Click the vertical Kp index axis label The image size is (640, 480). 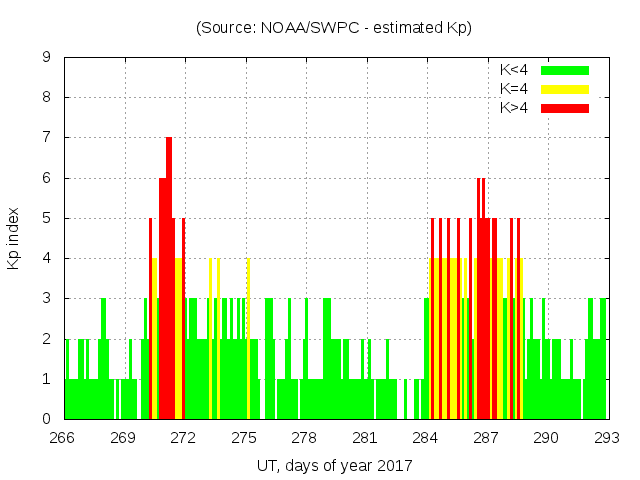pos(14,238)
